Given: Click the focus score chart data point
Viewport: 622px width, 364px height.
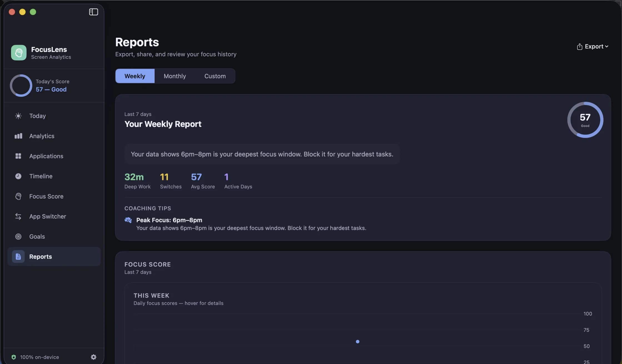Looking at the screenshot, I should pyautogui.click(x=358, y=342).
